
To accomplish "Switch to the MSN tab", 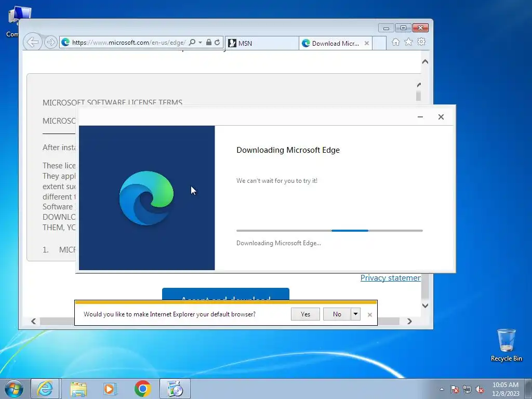I will [262, 43].
